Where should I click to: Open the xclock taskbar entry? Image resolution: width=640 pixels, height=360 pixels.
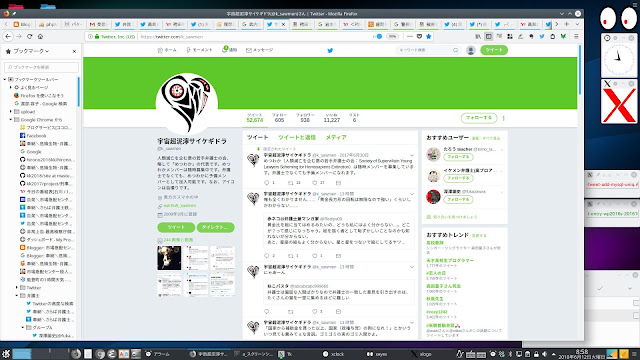click(334, 354)
